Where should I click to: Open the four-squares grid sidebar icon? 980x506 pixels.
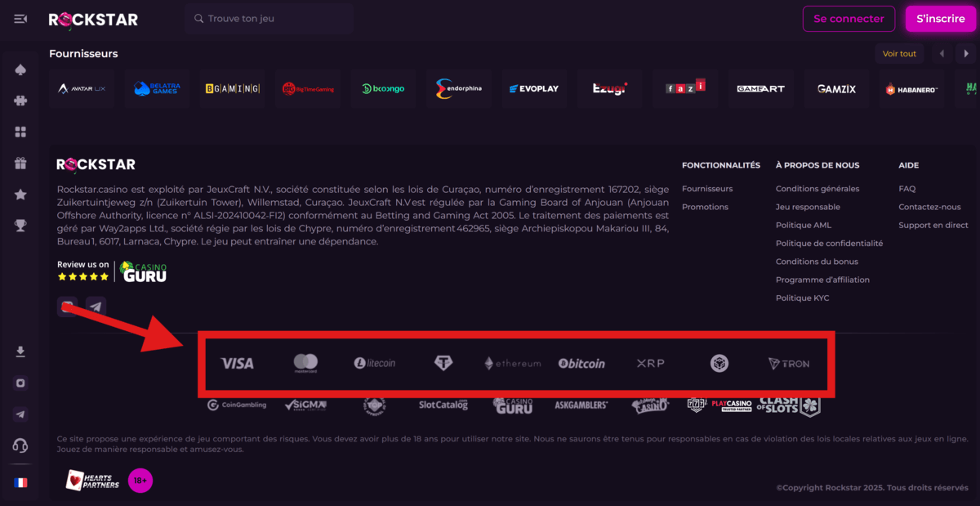click(20, 132)
